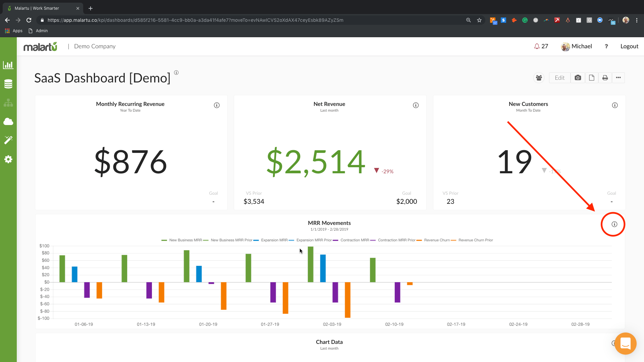
Task: Click the Malartu logo
Action: [40, 47]
